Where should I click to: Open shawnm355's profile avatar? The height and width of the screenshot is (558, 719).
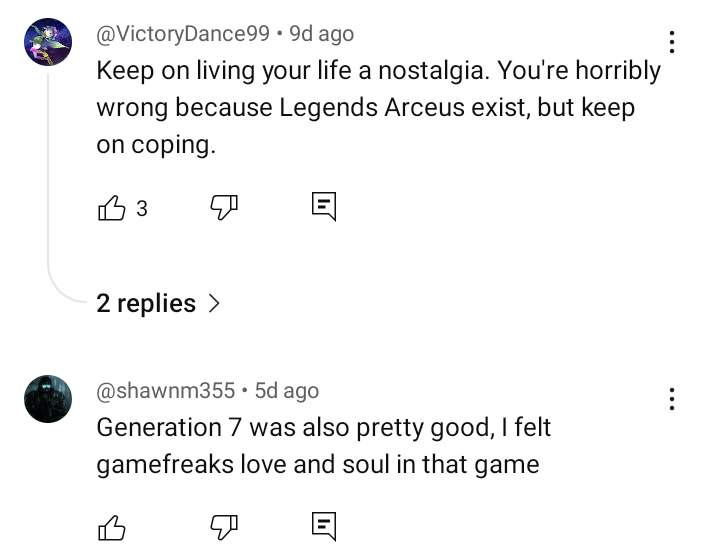(x=47, y=399)
